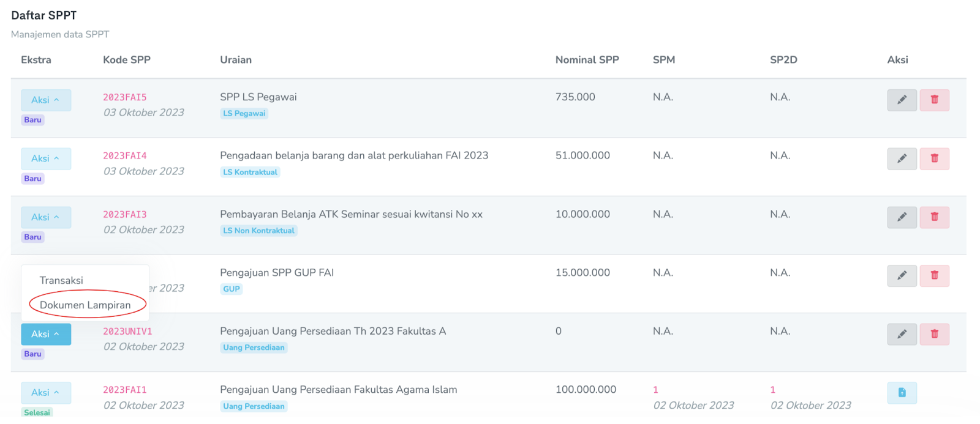Click the SP2D number link for 2023FAI1
The image size is (980, 424).
772,390
